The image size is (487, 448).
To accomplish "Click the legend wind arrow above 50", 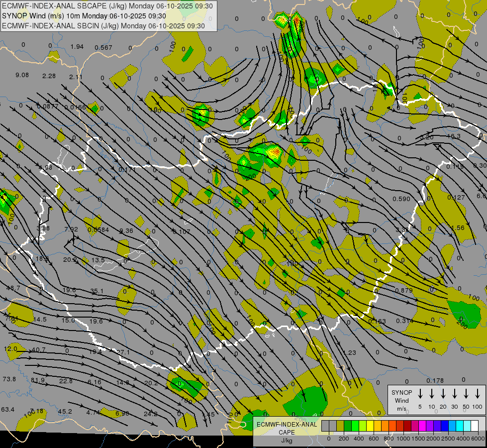I will (466, 394).
